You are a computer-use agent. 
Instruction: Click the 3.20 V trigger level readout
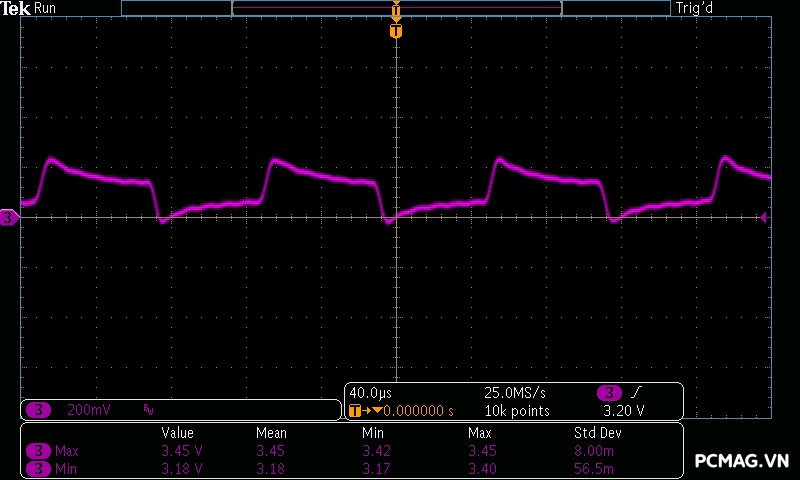point(624,410)
